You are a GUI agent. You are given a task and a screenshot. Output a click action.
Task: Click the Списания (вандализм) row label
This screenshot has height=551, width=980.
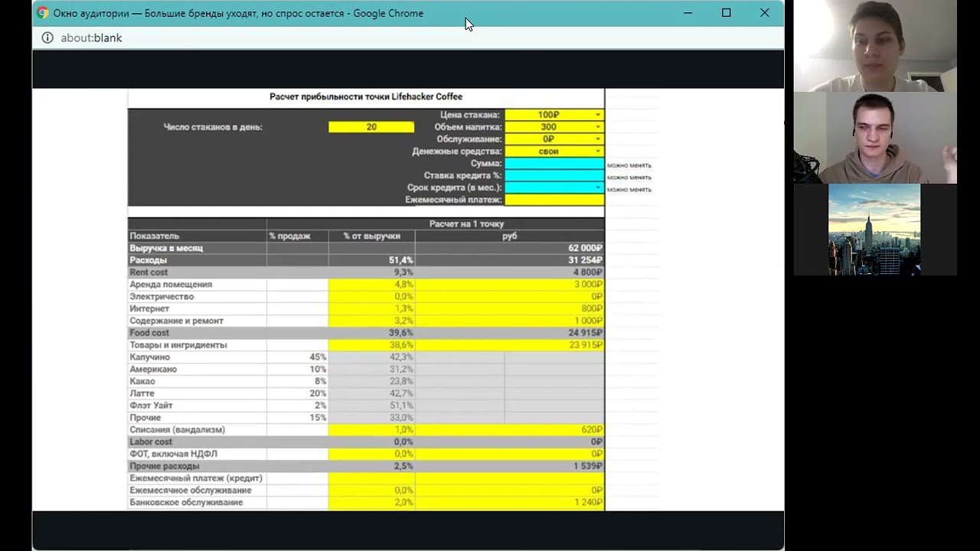(177, 430)
